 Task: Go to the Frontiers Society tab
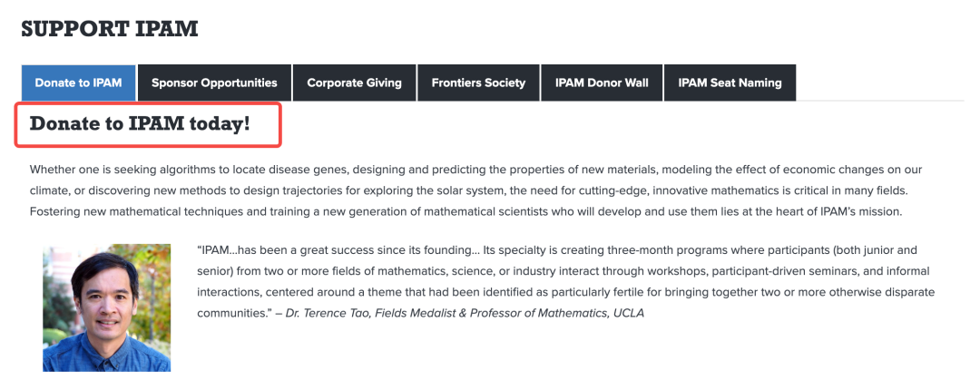coord(478,83)
